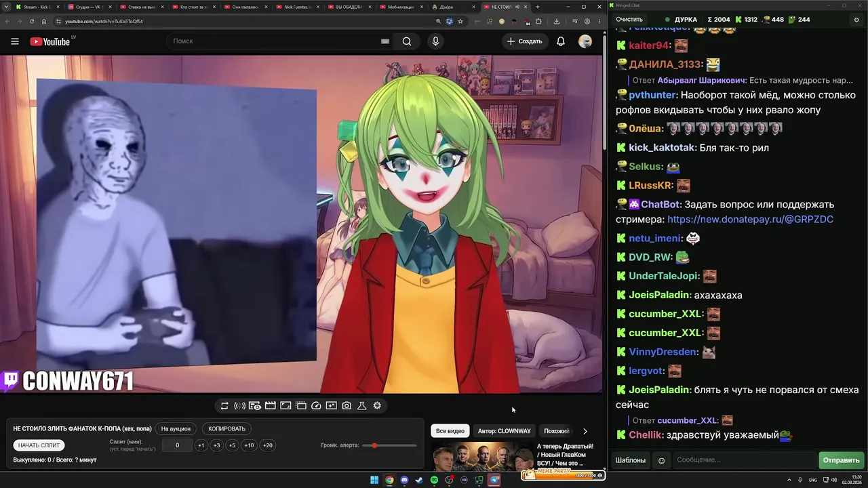
Task: Click the Сообщение chat message field
Action: click(743, 461)
